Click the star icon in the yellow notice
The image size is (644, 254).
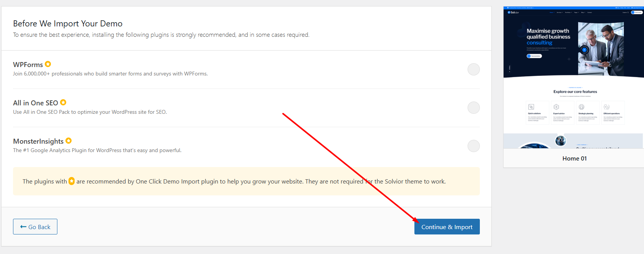pyautogui.click(x=72, y=181)
